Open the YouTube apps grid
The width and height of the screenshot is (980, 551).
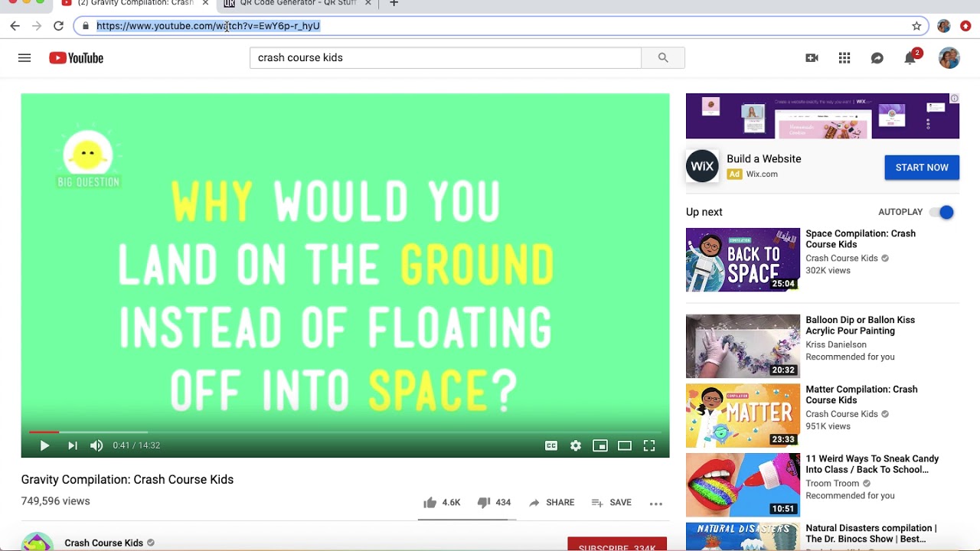point(844,57)
